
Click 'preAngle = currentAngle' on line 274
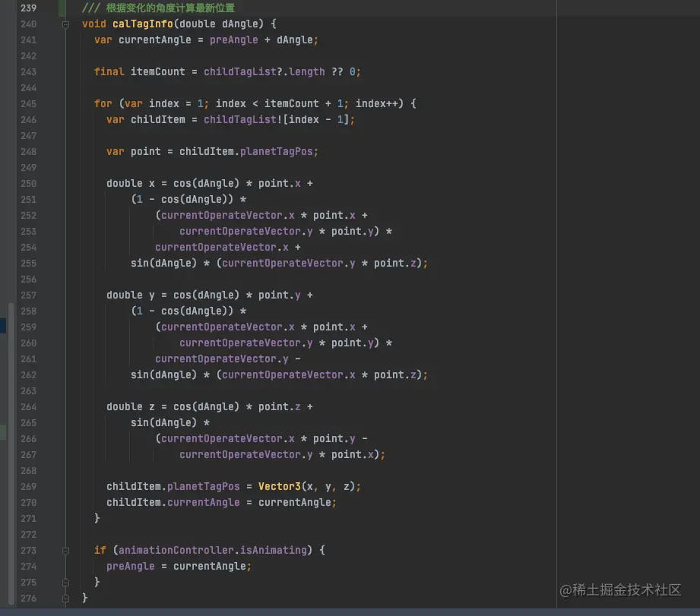(x=176, y=567)
